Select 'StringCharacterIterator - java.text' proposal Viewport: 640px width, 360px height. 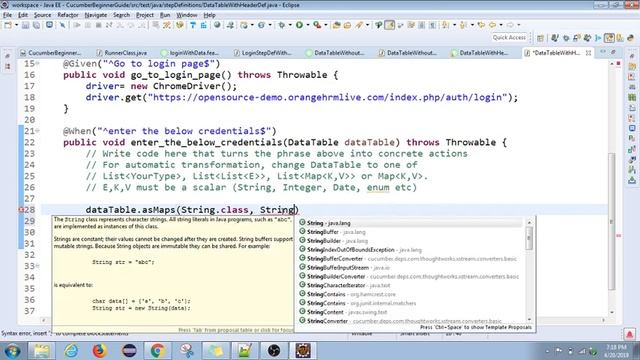410,285
